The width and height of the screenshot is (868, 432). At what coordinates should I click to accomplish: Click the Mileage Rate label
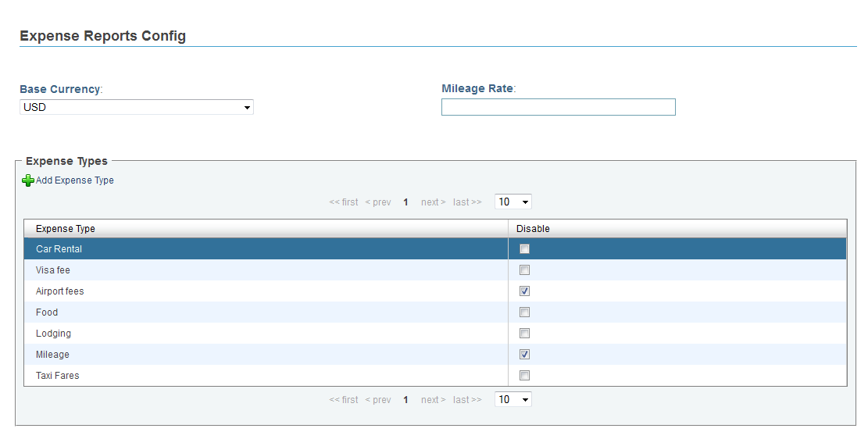(477, 88)
